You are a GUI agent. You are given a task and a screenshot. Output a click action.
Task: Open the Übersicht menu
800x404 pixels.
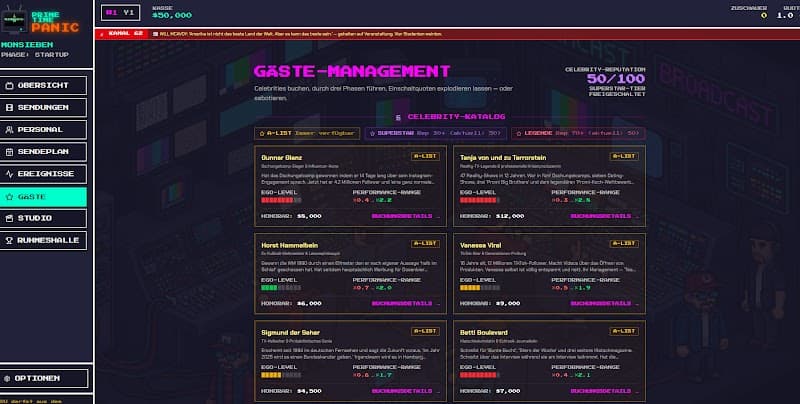(x=43, y=86)
